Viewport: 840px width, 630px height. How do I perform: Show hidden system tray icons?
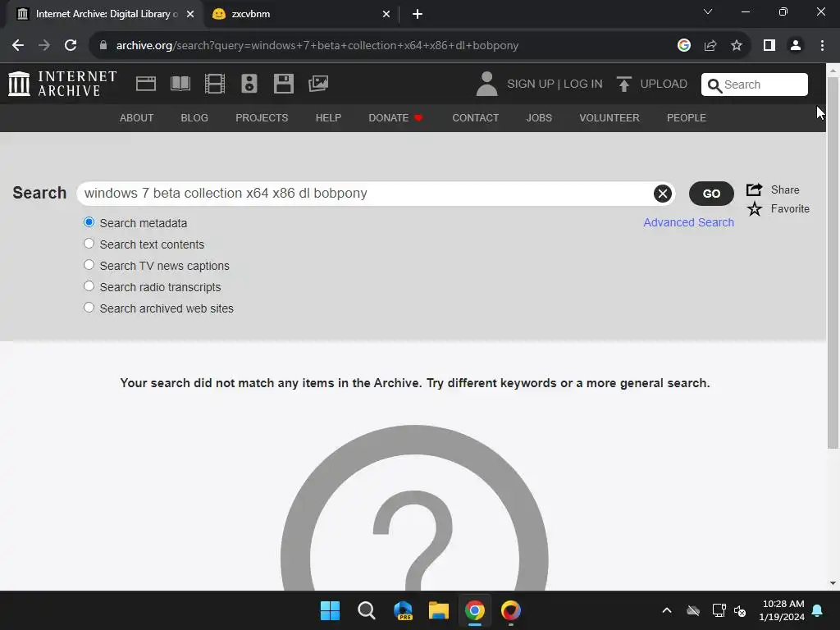click(x=667, y=610)
